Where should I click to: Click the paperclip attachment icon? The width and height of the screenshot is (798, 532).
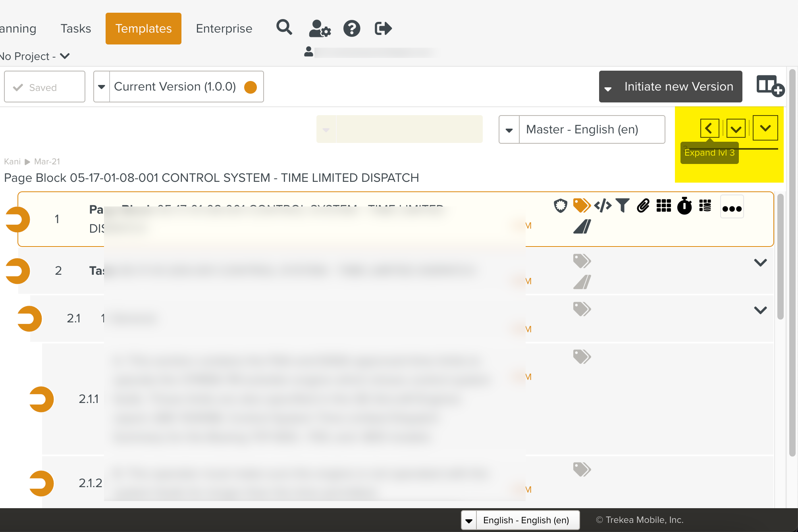(643, 206)
